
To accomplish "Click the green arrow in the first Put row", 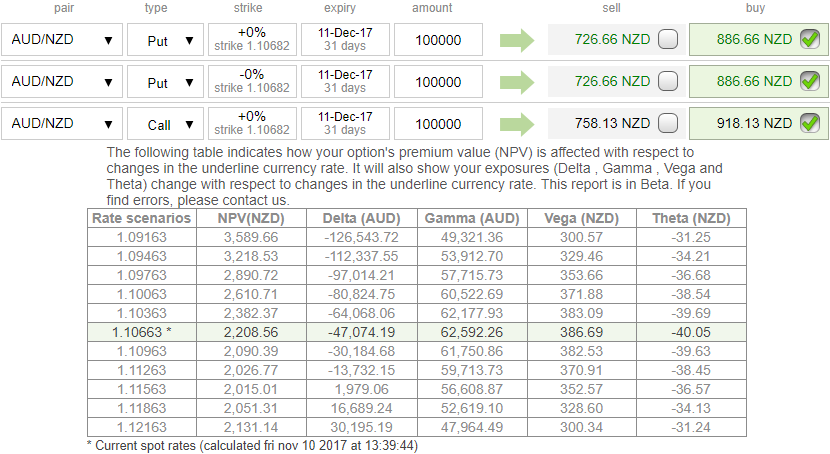I will pyautogui.click(x=518, y=40).
